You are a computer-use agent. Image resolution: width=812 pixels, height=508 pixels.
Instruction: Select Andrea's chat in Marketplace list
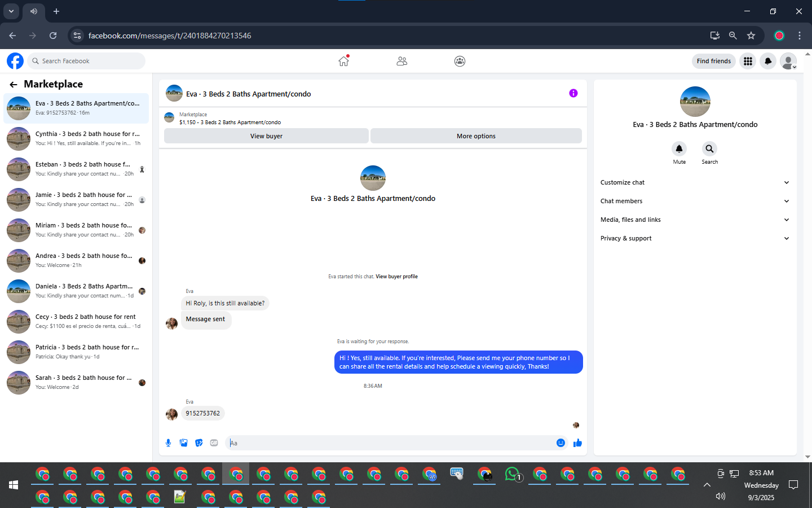[x=76, y=261]
